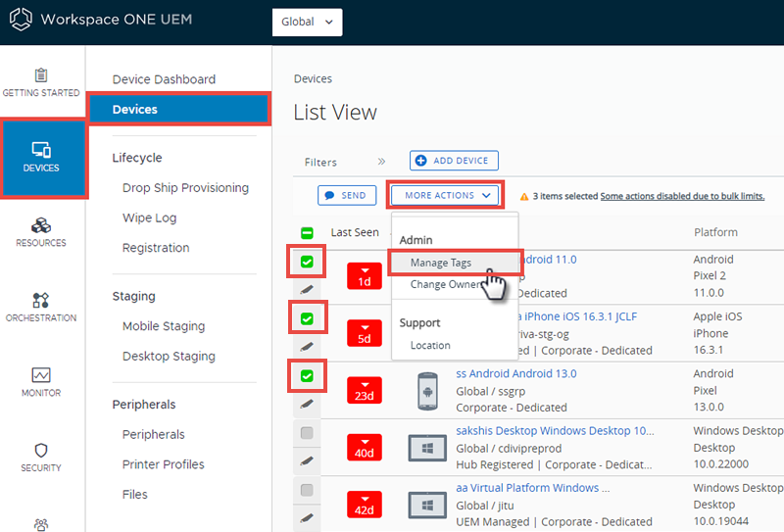The height and width of the screenshot is (532, 784).
Task: Click the Workspace ONE UEM logo icon
Action: [x=21, y=20]
